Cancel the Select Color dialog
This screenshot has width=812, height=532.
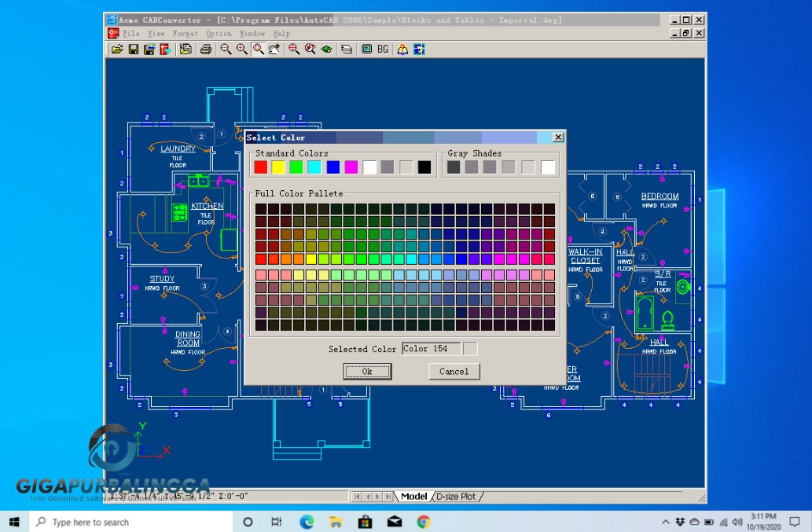pos(454,371)
